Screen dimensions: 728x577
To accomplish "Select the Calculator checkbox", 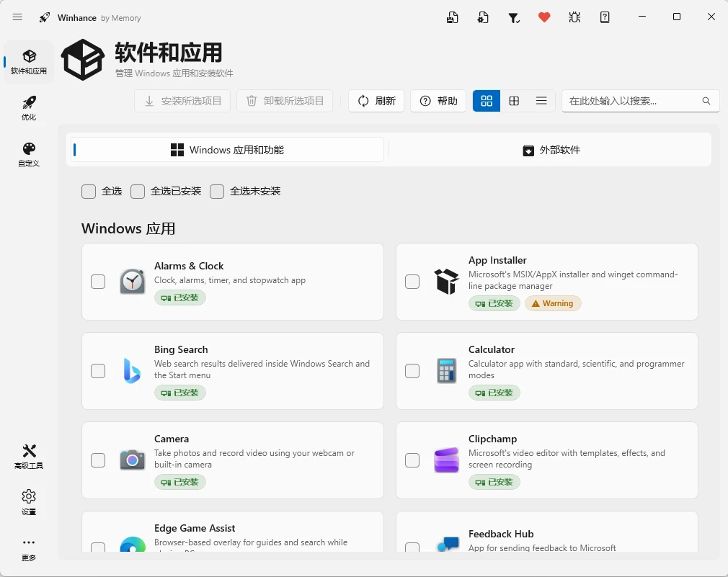I will pos(412,371).
